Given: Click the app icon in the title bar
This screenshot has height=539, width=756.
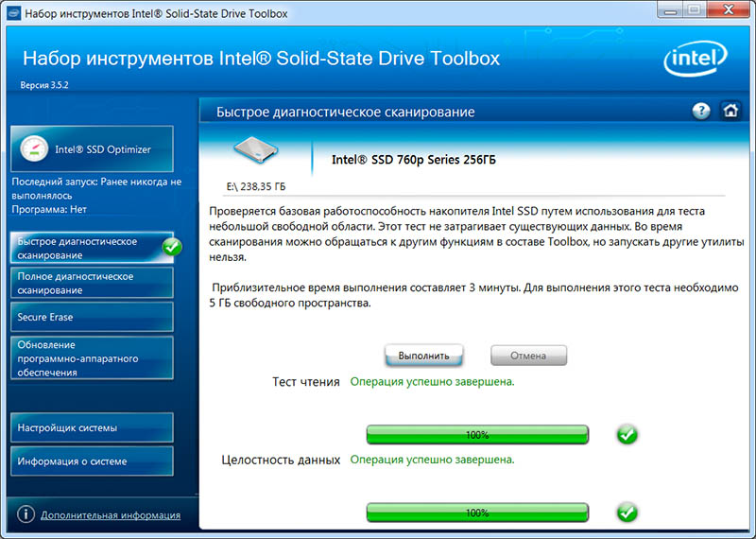Looking at the screenshot, I should coord(13,13).
